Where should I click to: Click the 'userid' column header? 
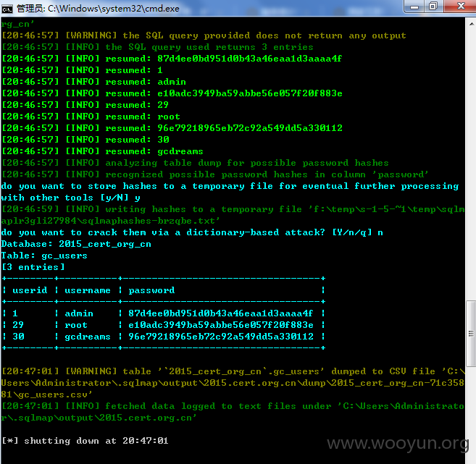tap(30, 290)
